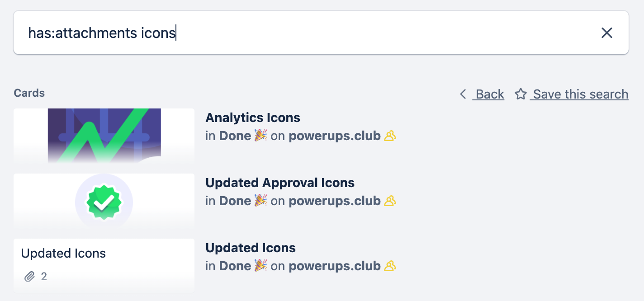Click the star icon beside Save this search
Image resolution: width=644 pixels, height=301 pixels.
[521, 94]
